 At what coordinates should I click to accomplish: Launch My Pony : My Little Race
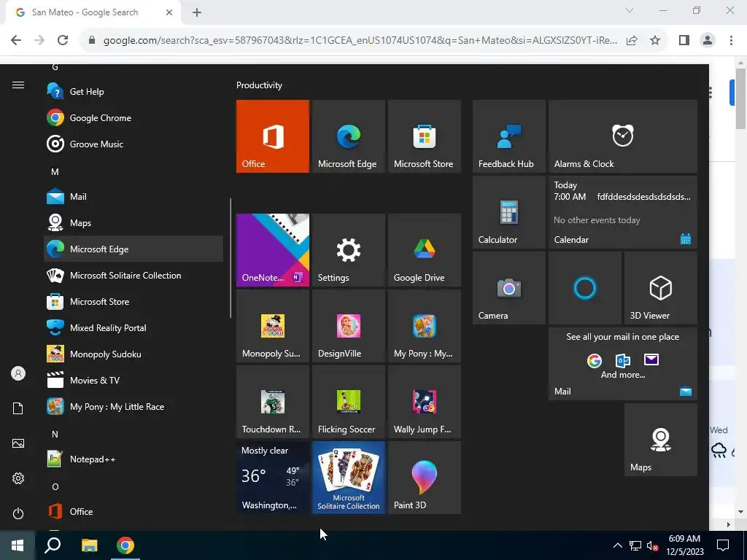133,406
